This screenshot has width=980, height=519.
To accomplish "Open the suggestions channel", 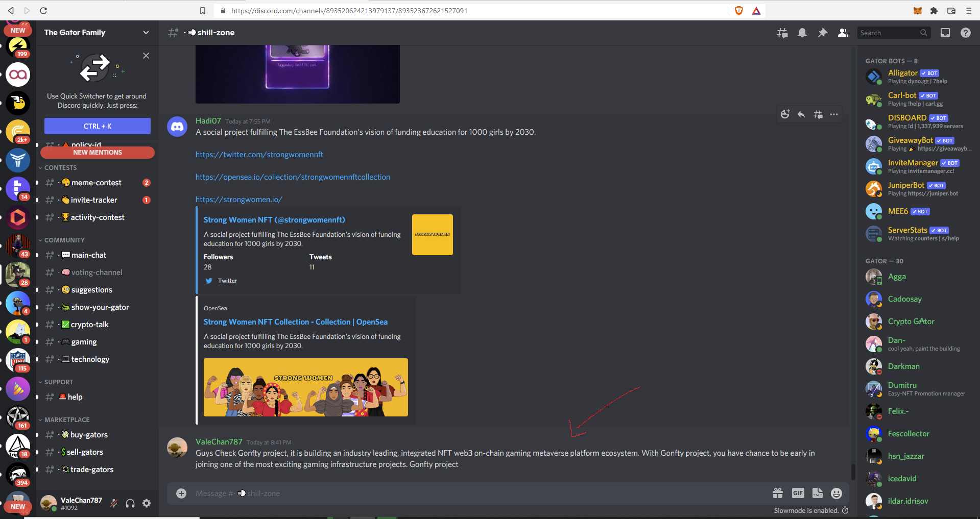I will pyautogui.click(x=98, y=290).
